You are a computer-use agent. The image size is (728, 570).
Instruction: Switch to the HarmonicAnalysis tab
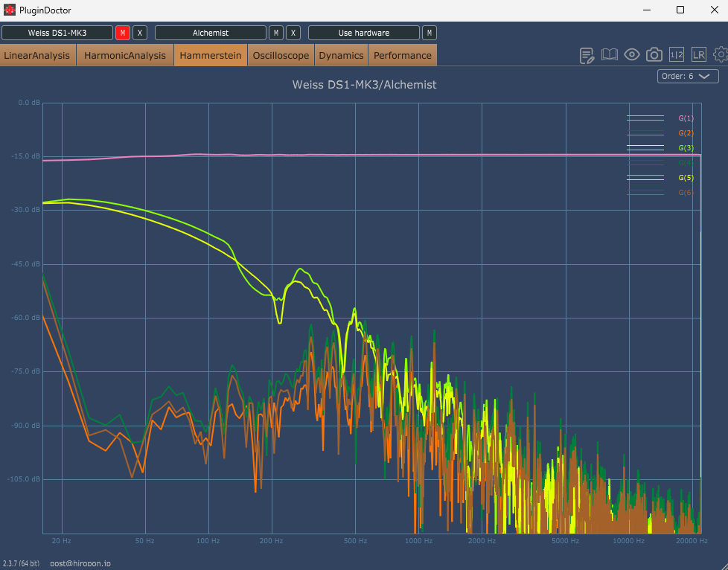(x=125, y=55)
